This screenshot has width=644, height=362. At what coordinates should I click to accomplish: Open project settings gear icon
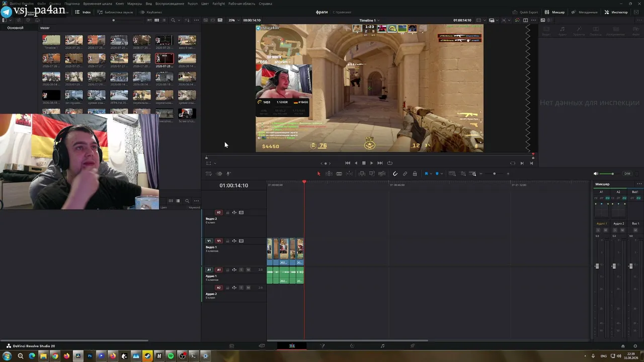point(635,346)
